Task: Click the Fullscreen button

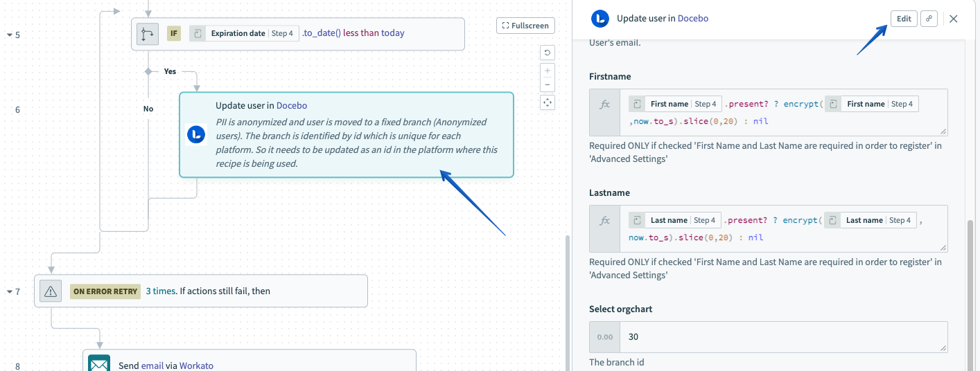Action: (x=526, y=26)
